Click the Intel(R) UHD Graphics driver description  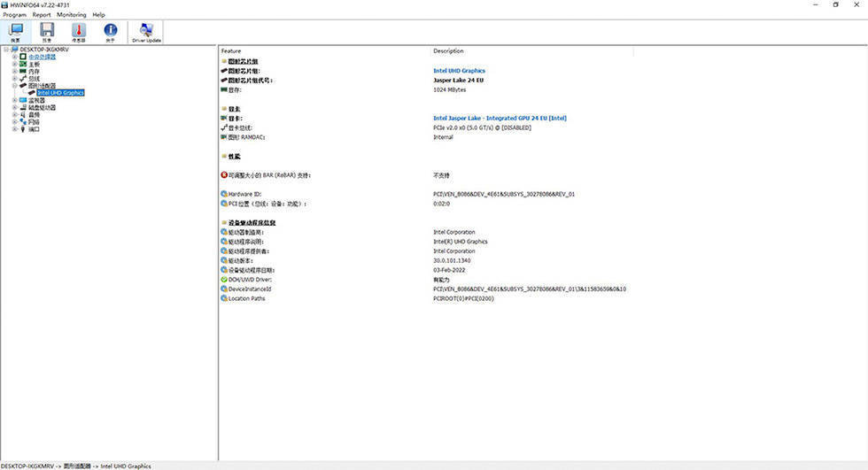pos(460,242)
